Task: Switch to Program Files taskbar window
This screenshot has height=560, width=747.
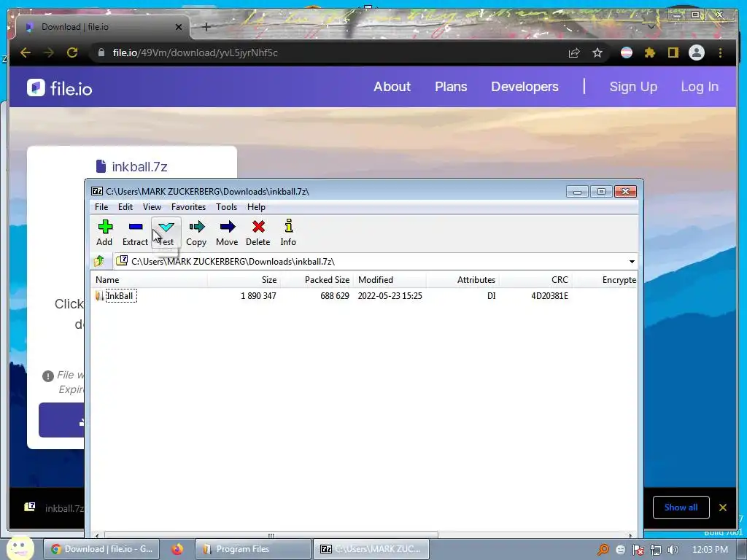Action: [x=253, y=549]
